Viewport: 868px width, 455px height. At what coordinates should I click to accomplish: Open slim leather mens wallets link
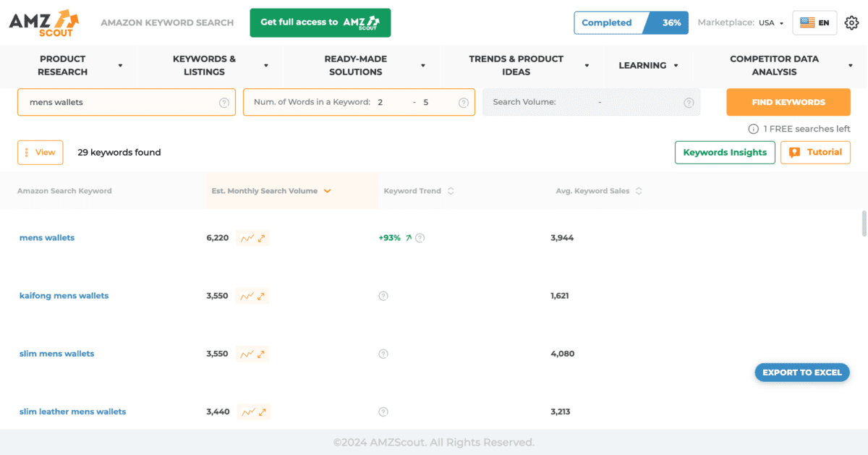point(73,412)
